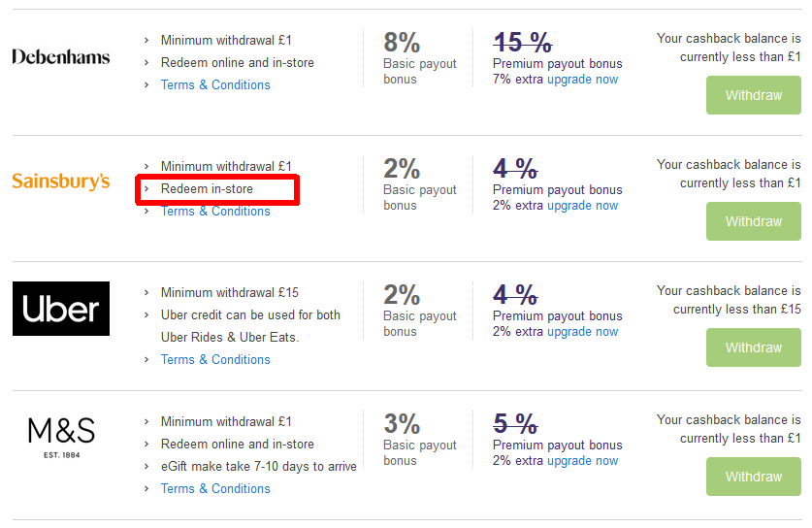The image size is (812, 528).
Task: Withdraw cashback to Uber
Action: [x=754, y=347]
